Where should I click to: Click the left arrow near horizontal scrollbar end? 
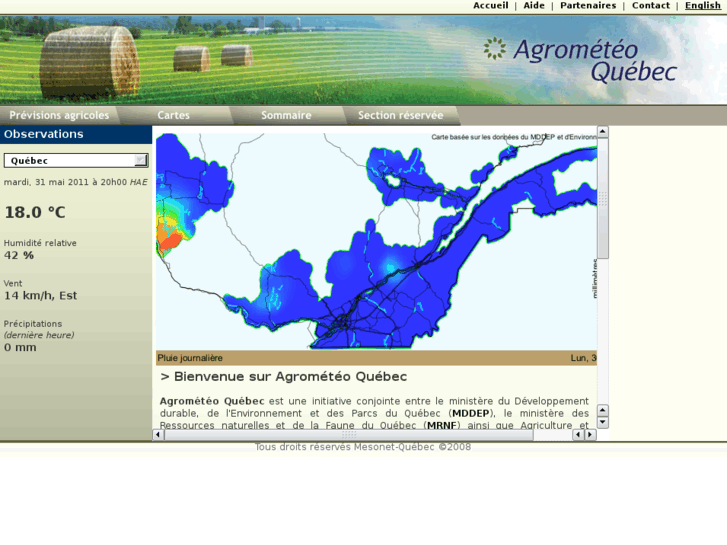pos(578,435)
